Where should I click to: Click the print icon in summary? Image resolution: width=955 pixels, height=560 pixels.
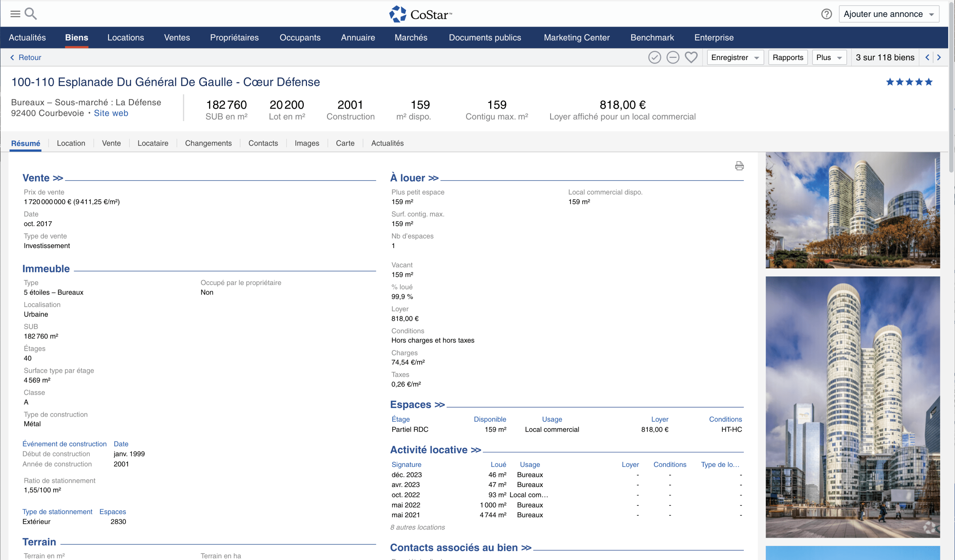(x=739, y=166)
